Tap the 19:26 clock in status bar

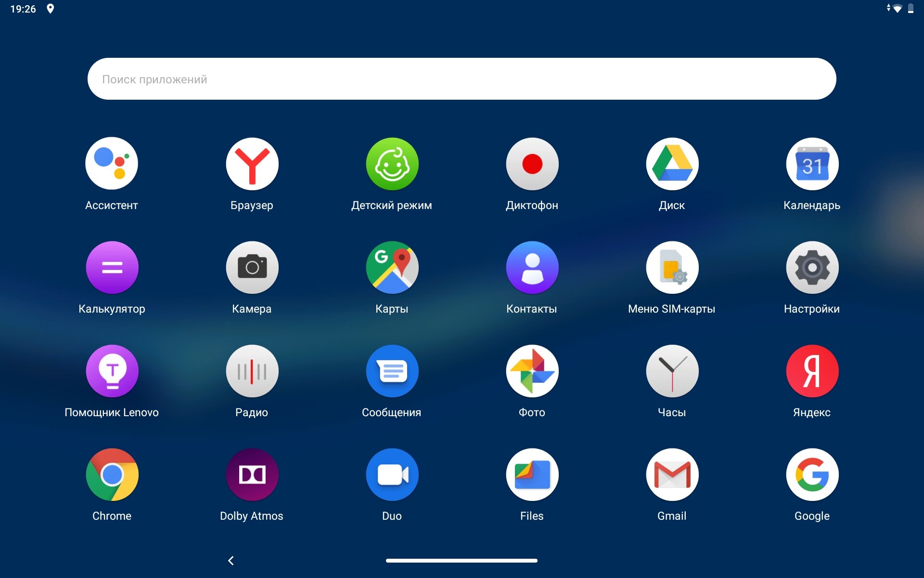(23, 9)
